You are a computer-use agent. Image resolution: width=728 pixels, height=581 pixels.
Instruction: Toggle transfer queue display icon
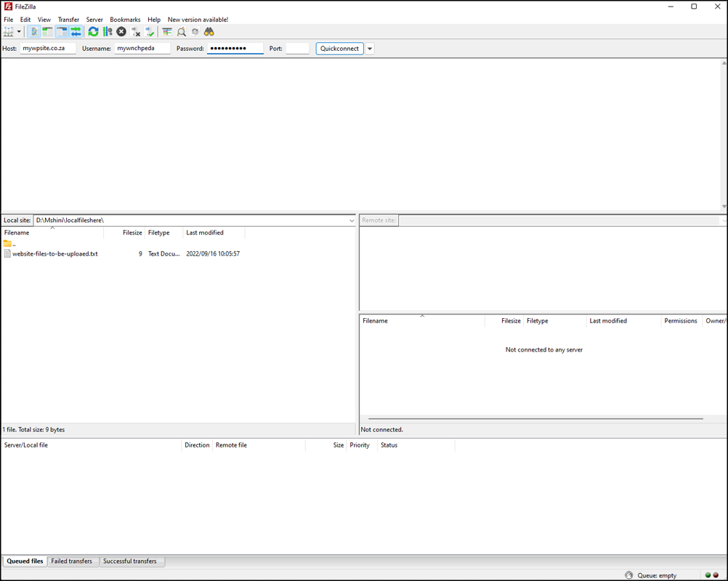76,32
